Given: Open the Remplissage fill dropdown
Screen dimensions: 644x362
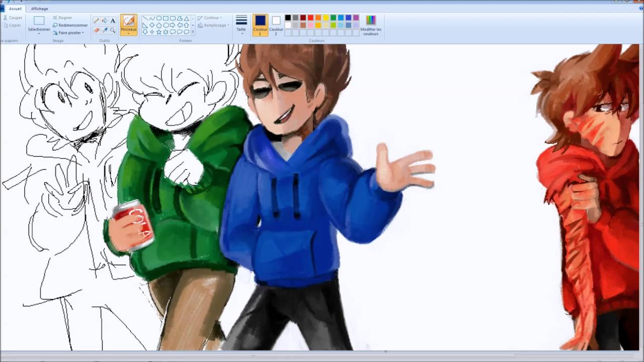Looking at the screenshot, I should 213,25.
